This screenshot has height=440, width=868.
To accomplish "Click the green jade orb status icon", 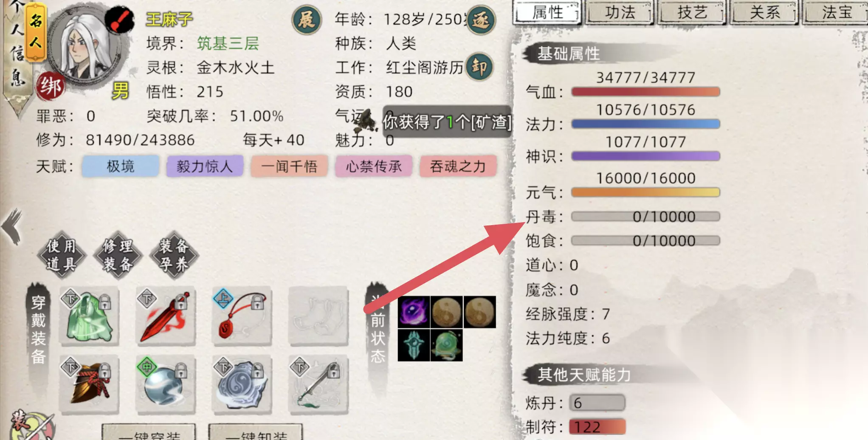I will [446, 345].
